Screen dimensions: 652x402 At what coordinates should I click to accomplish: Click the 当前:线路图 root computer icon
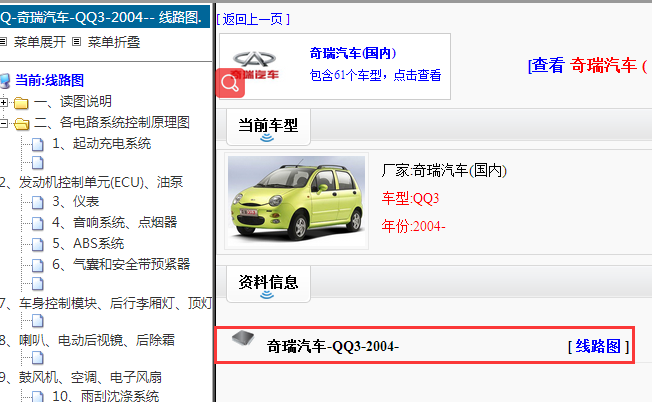5,81
